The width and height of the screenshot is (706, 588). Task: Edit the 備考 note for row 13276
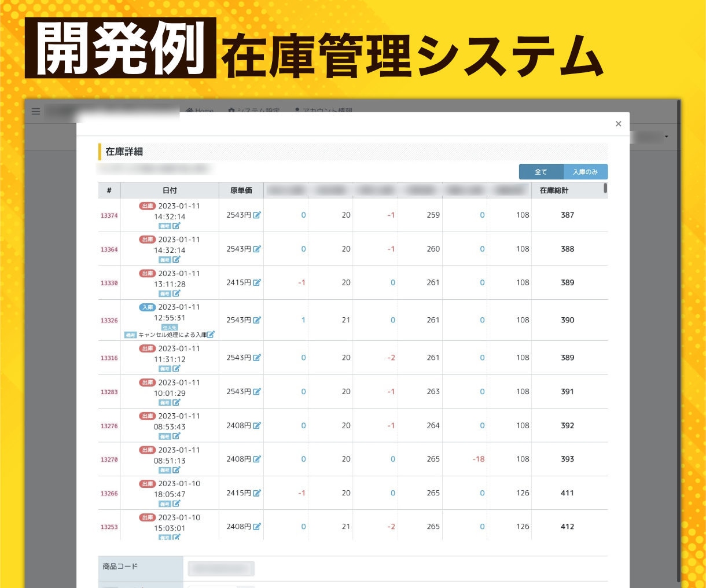pyautogui.click(x=176, y=436)
